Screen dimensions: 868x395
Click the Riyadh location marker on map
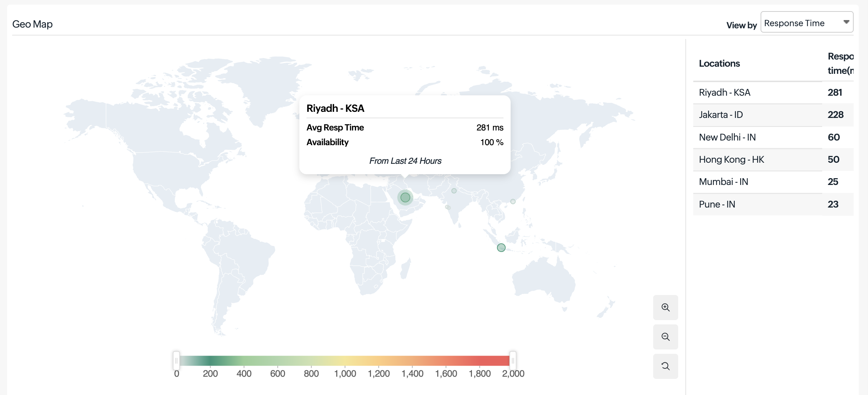tap(405, 197)
